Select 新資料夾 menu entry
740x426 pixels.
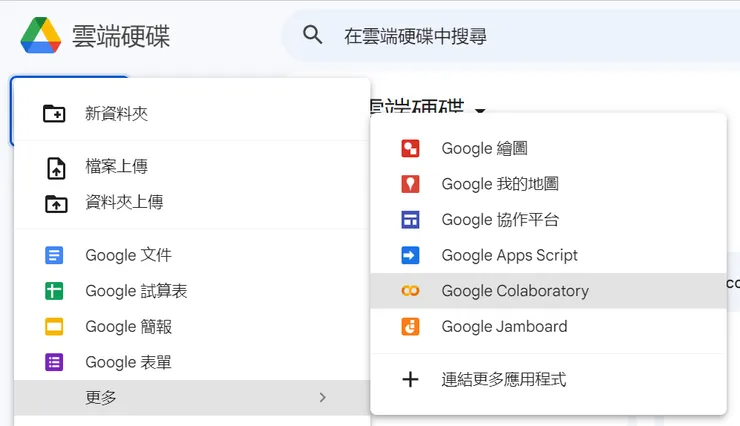(x=192, y=114)
